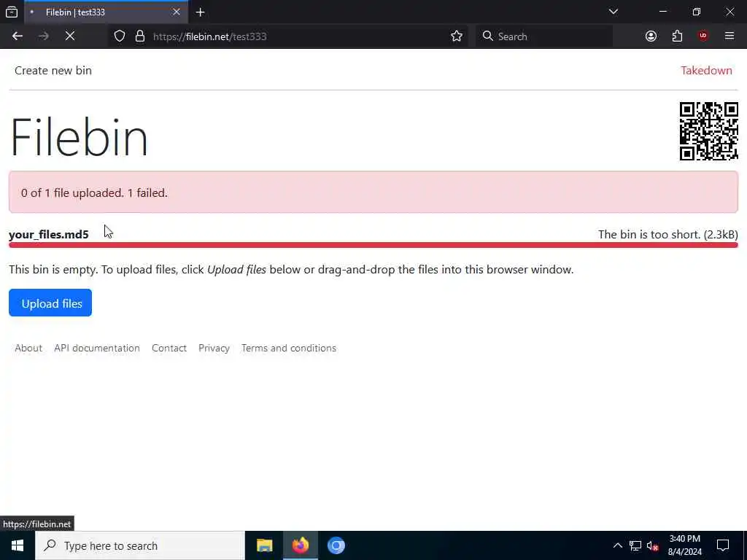Open the blue circular browser icon in the taskbar

coord(336,545)
